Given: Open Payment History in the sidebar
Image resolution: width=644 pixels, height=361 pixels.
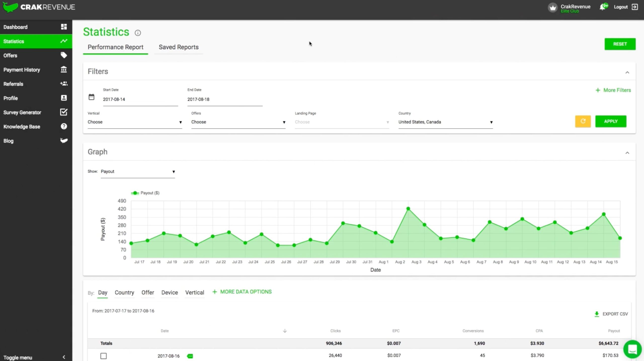Looking at the screenshot, I should (x=36, y=70).
